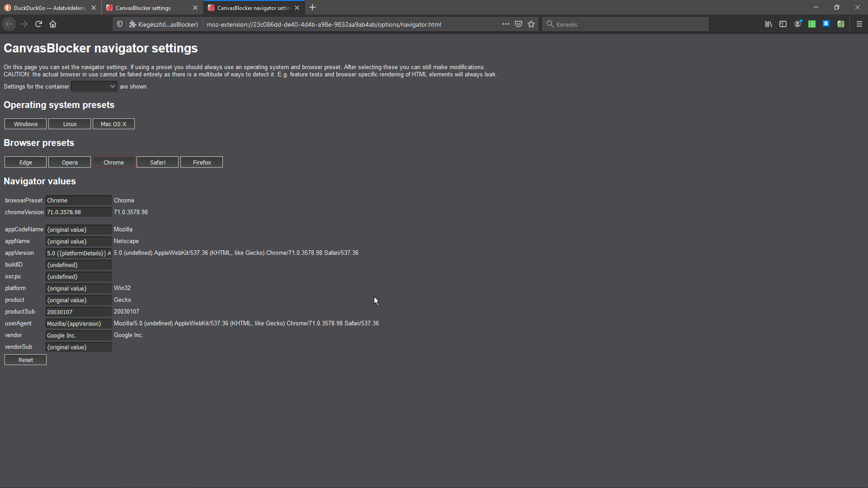Switch to the DuckDuckGo tab
This screenshot has width=868, height=488.
[50, 8]
